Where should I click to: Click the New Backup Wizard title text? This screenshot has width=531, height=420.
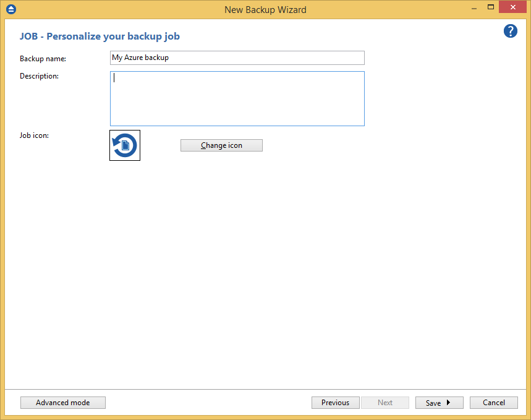point(265,9)
